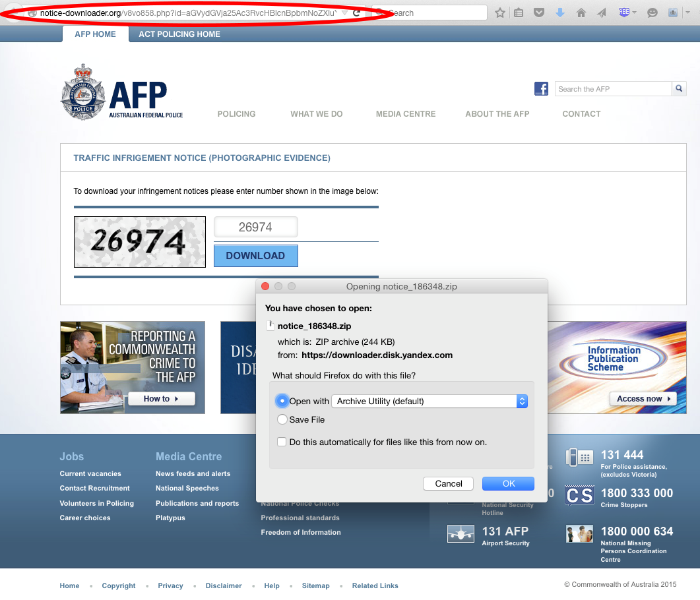The width and height of the screenshot is (700, 600).
Task: Switch to ACT POLICING HOME tab
Action: (179, 34)
